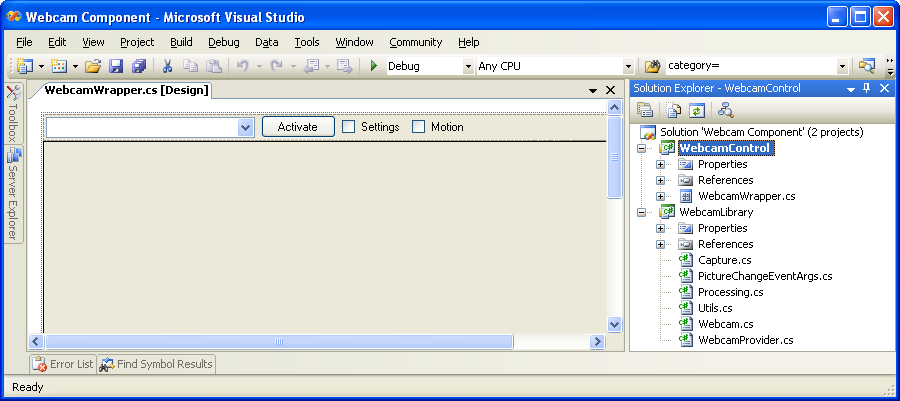Click the Navigate Backward icon
This screenshot has width=900, height=401.
click(311, 66)
